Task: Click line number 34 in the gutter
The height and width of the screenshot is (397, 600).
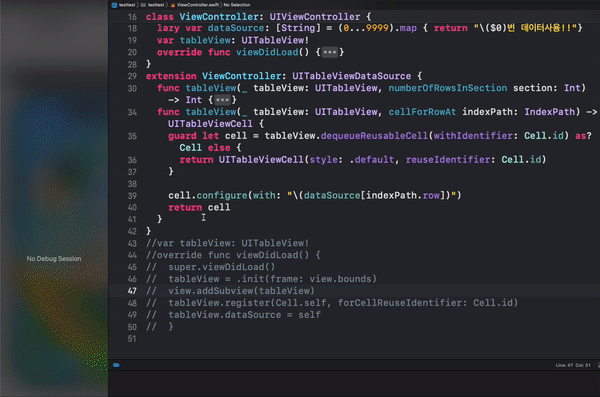Action: coord(132,112)
